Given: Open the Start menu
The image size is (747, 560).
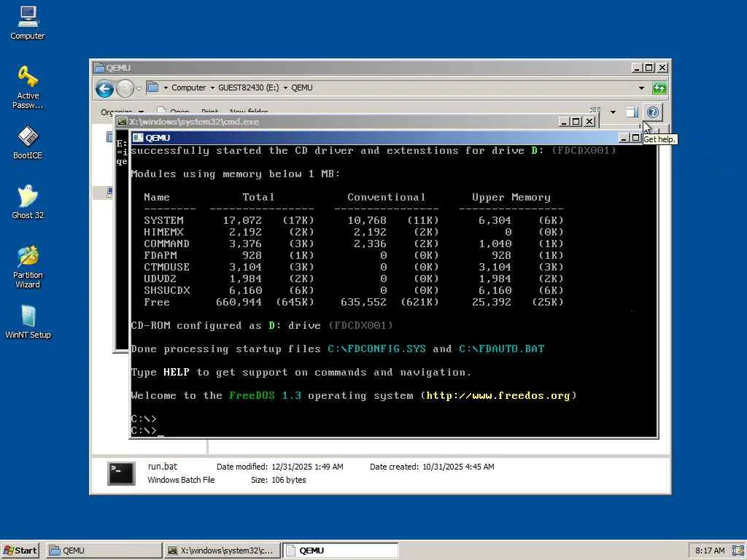Looking at the screenshot, I should coord(20,551).
